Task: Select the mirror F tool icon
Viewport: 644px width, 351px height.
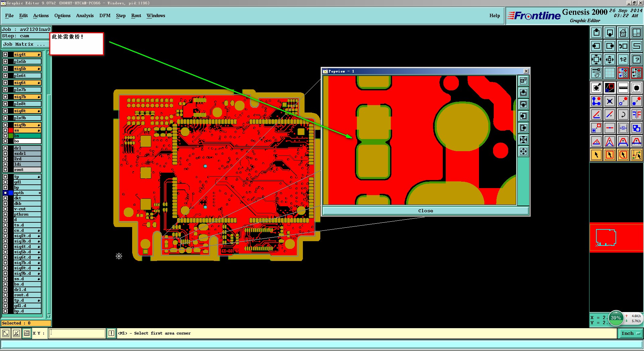Action: [637, 115]
